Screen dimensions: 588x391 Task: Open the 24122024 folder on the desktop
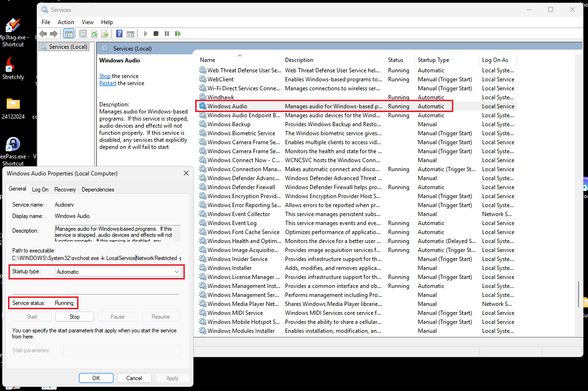13,109
